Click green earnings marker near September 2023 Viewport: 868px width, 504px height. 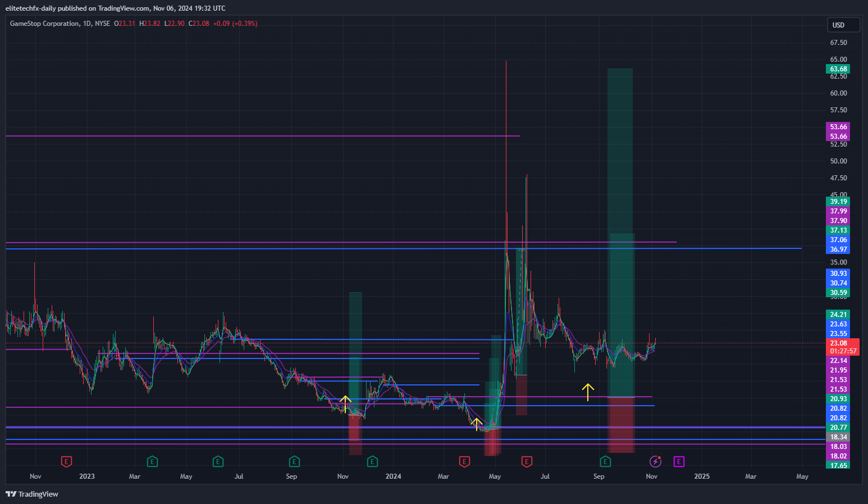[294, 462]
